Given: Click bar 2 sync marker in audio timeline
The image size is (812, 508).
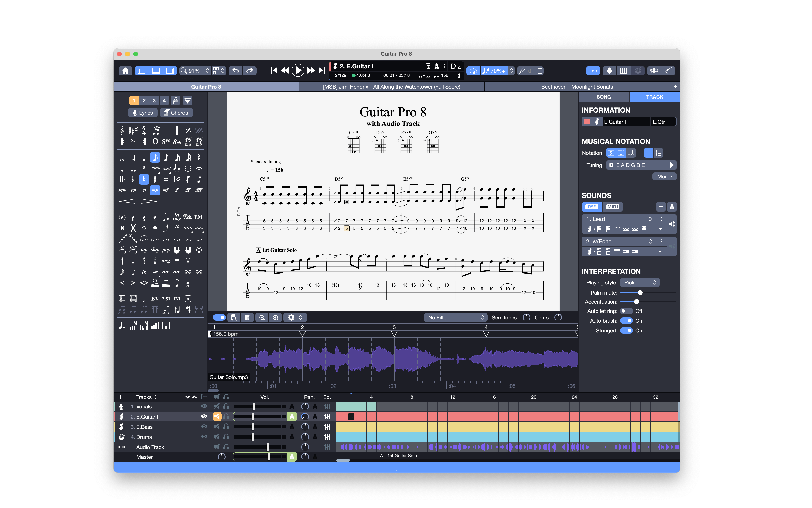Looking at the screenshot, I should coord(302,334).
